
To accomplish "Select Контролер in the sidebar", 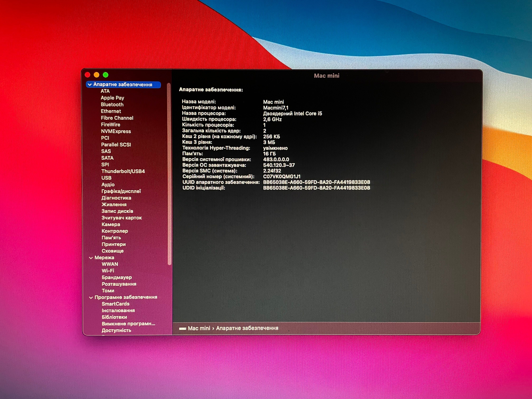I will pos(115,231).
